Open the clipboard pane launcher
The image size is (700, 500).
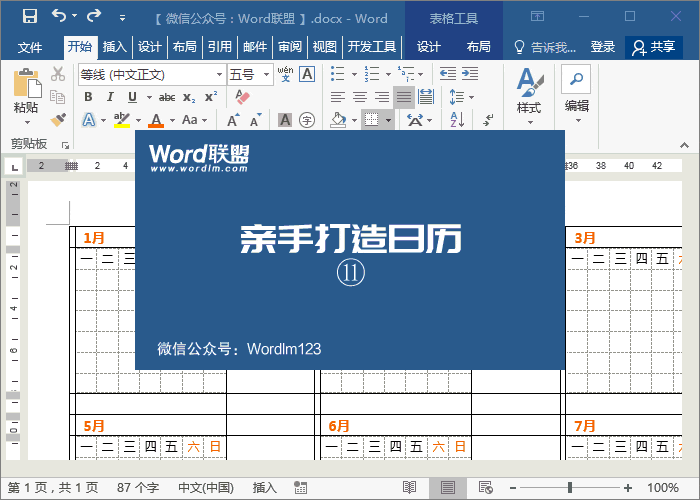[65, 145]
